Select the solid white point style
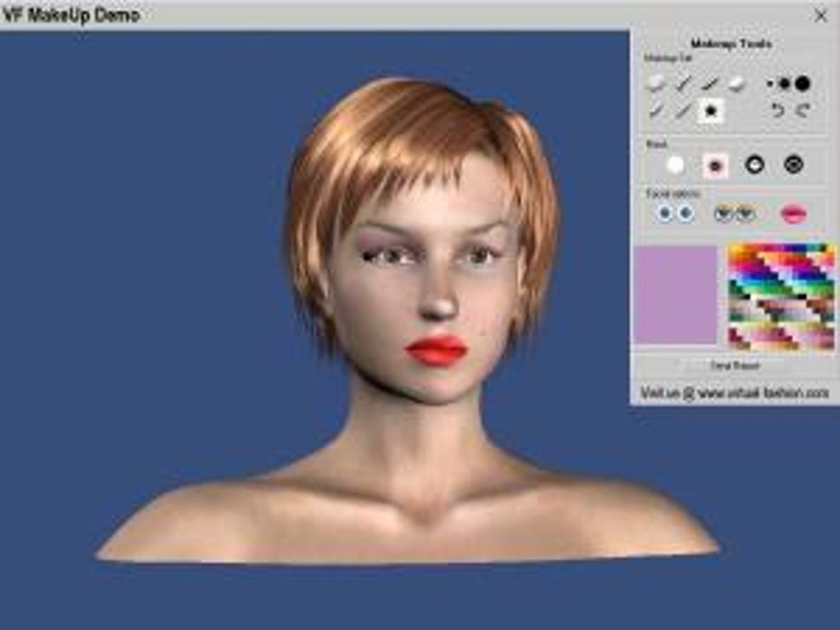Screen dimensions: 840x630 click(677, 164)
